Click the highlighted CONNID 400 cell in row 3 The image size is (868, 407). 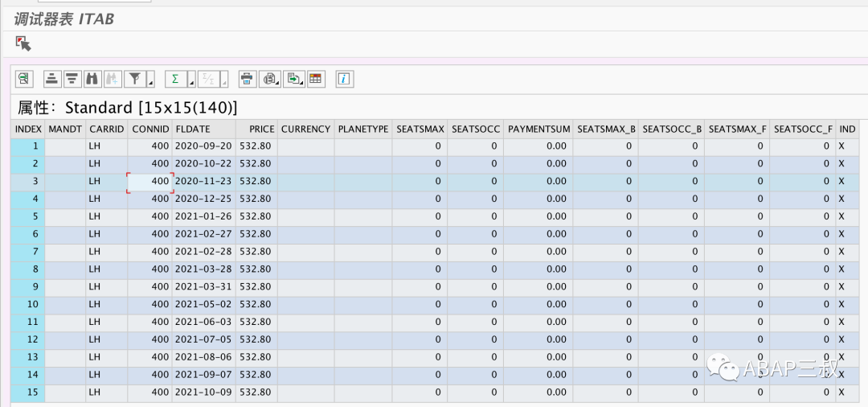click(x=150, y=182)
